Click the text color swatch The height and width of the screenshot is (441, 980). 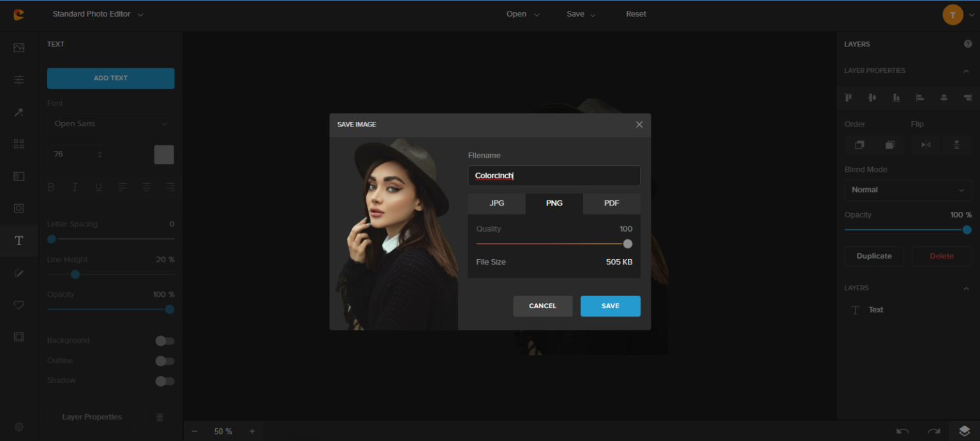pyautogui.click(x=165, y=154)
